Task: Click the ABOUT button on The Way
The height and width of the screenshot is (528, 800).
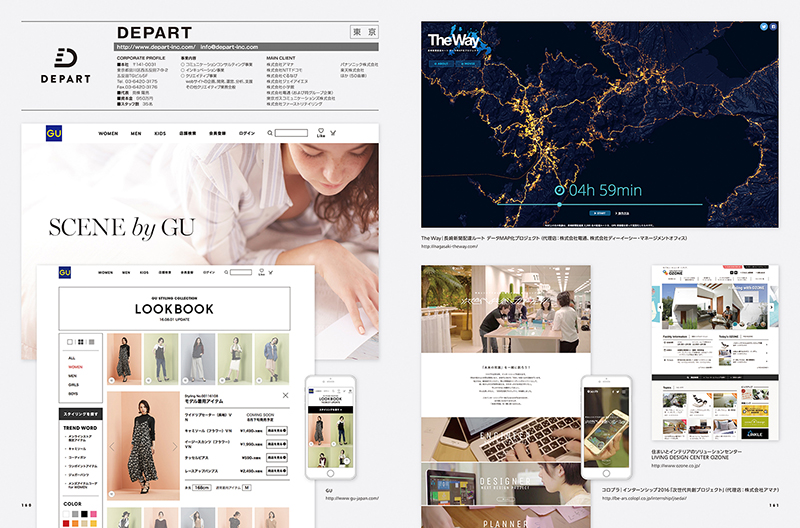Action: (442, 64)
